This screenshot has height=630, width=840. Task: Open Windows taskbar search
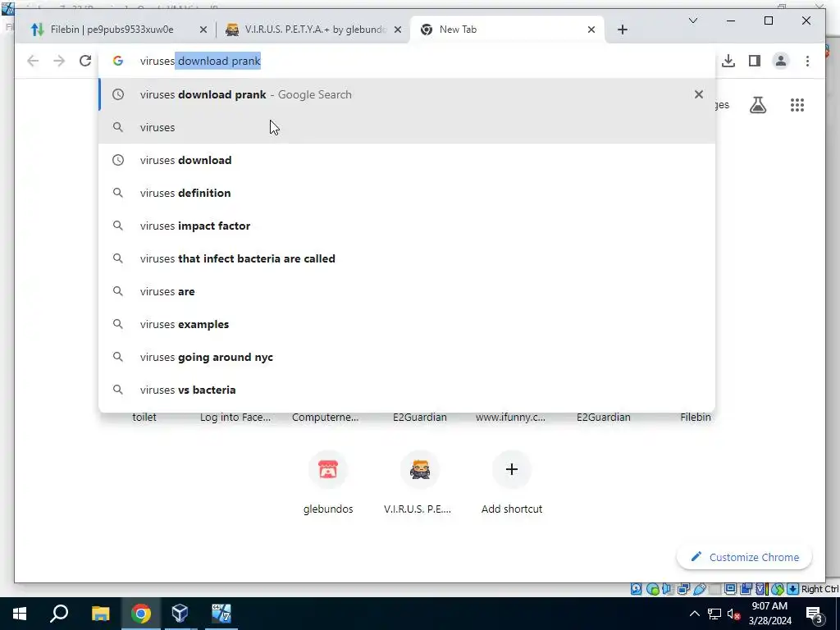point(59,614)
